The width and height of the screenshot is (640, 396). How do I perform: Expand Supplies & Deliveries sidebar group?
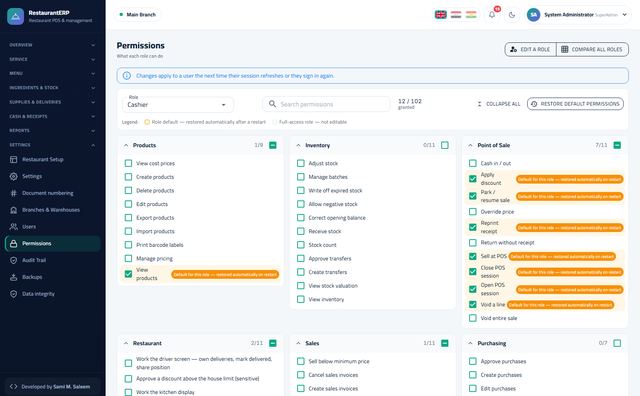[x=52, y=102]
